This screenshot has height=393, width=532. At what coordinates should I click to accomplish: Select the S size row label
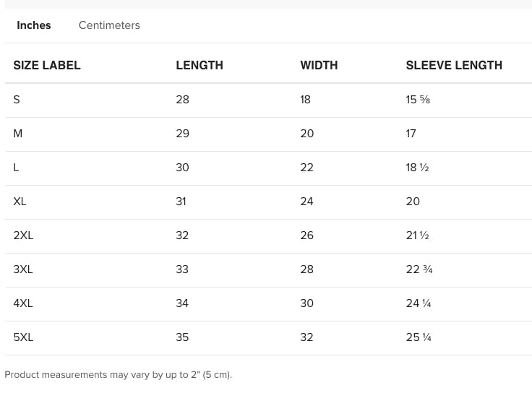click(x=17, y=100)
